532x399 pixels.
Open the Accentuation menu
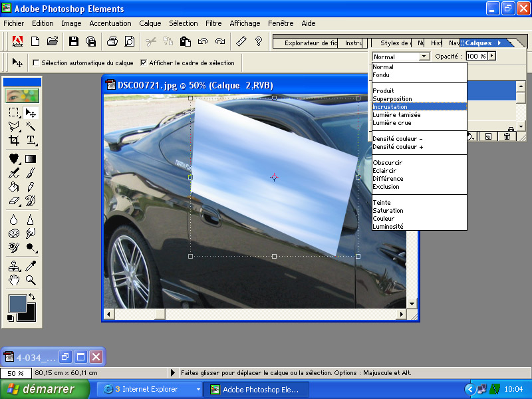pyautogui.click(x=110, y=23)
